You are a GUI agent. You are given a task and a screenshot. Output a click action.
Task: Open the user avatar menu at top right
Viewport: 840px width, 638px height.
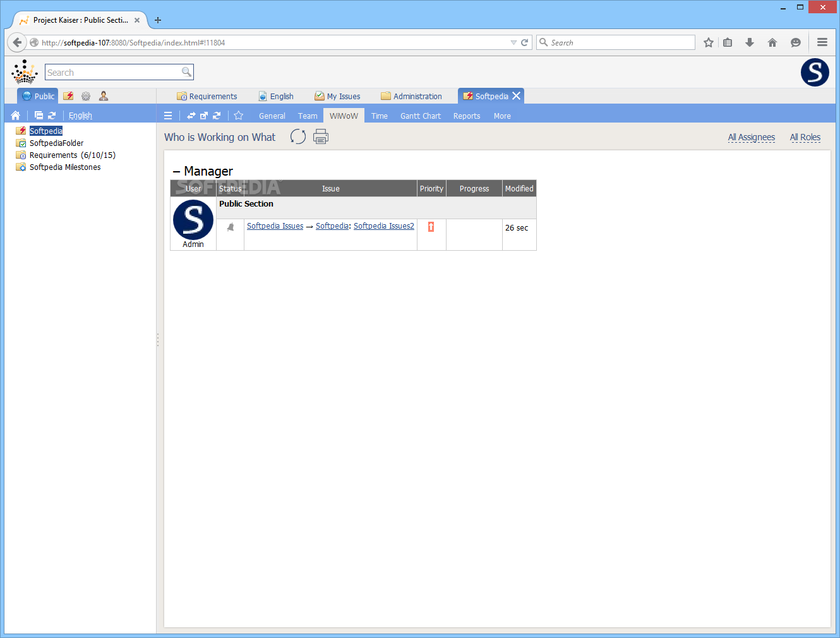click(x=815, y=72)
